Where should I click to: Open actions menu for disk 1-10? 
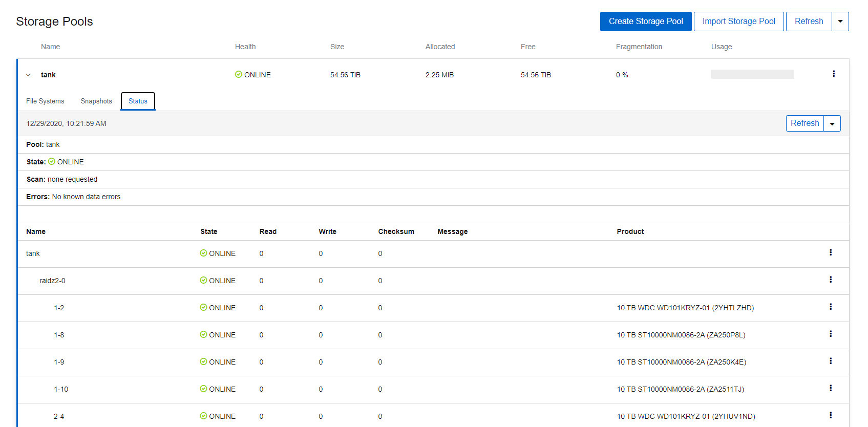coord(831,388)
